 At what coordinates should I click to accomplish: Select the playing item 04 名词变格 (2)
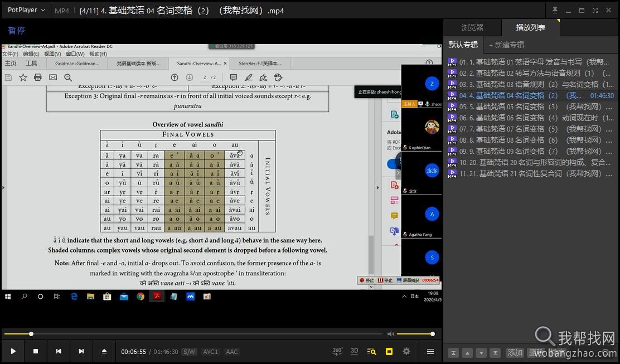click(531, 96)
